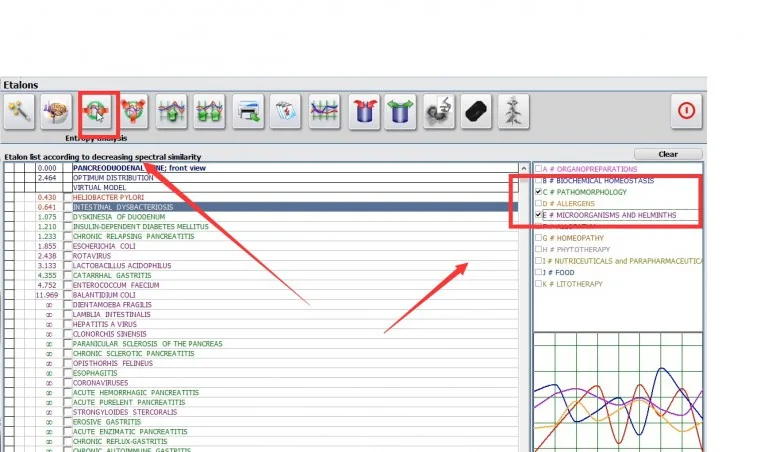Screen dimensions: 768x452
Task: Tick the row checkbox beside HELIOBACTER PYLORI
Action: [x=68, y=197]
